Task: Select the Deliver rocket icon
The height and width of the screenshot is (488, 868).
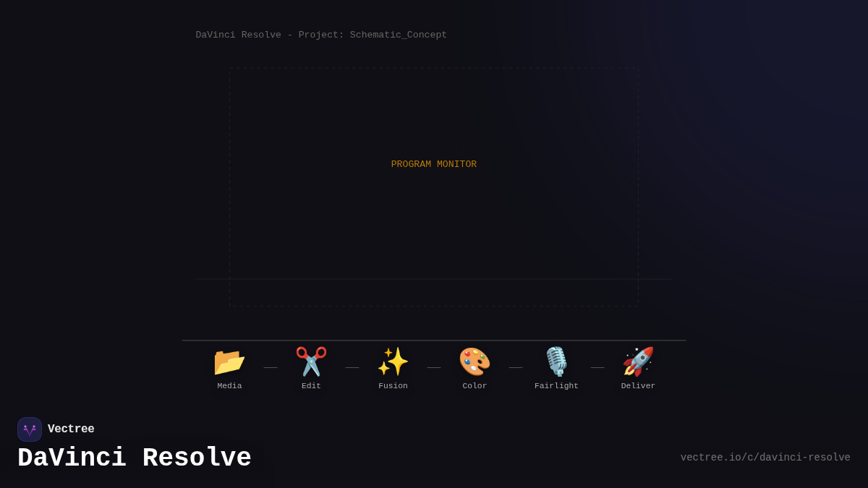Action: coord(638,361)
